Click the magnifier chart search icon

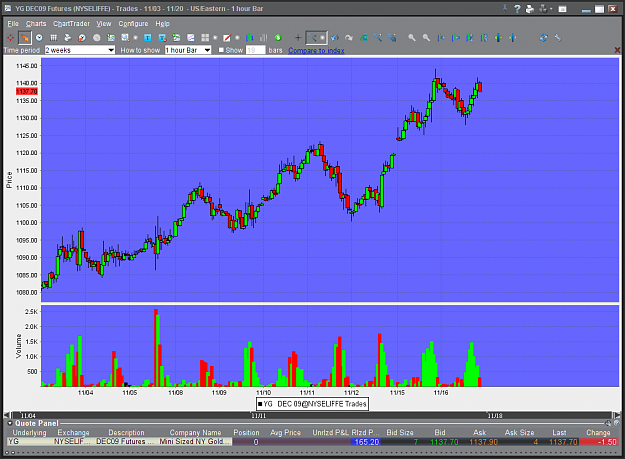[x=125, y=37]
